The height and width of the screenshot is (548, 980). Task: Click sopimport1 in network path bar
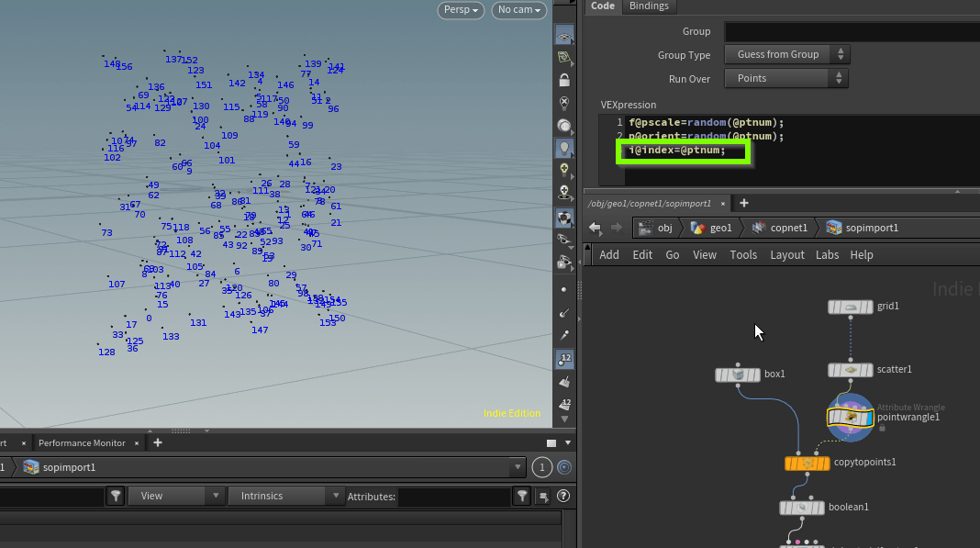(863, 228)
